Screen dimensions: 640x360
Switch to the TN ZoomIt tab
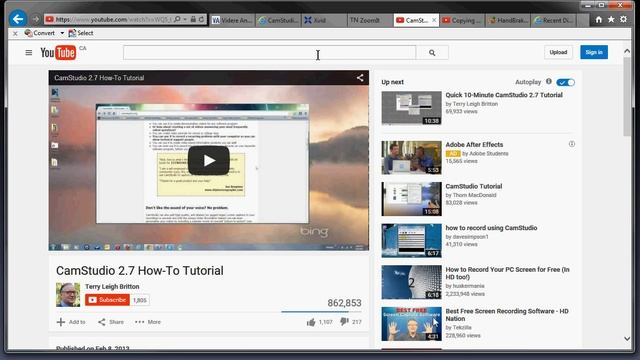pos(370,20)
